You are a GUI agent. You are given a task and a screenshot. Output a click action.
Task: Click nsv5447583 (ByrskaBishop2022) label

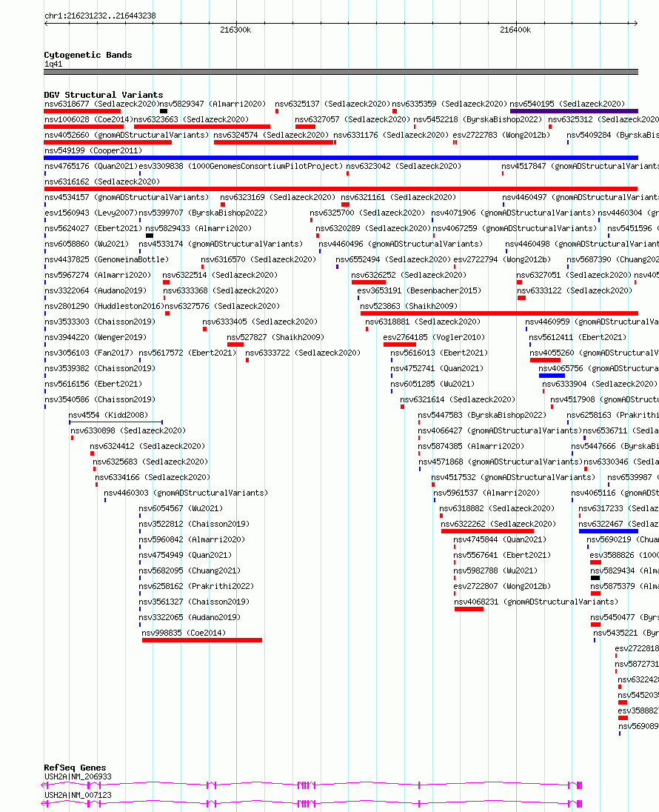point(482,415)
